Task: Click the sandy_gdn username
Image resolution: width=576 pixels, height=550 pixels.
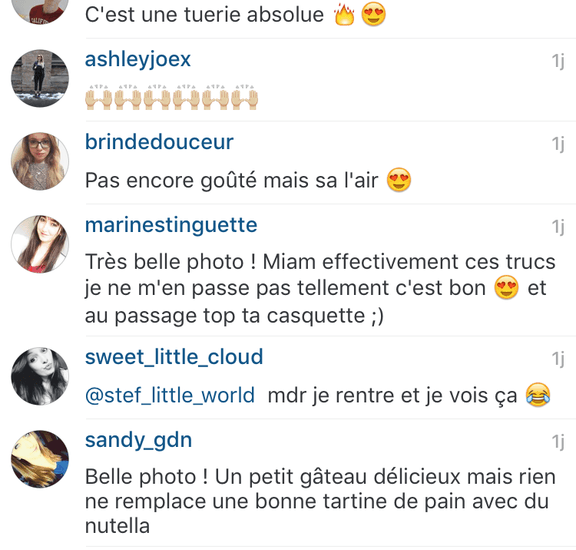Action: tap(138, 441)
